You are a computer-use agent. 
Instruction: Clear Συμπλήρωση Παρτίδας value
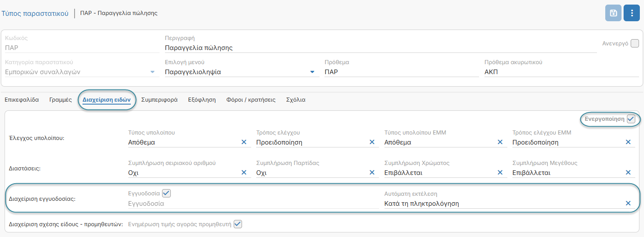tap(372, 172)
